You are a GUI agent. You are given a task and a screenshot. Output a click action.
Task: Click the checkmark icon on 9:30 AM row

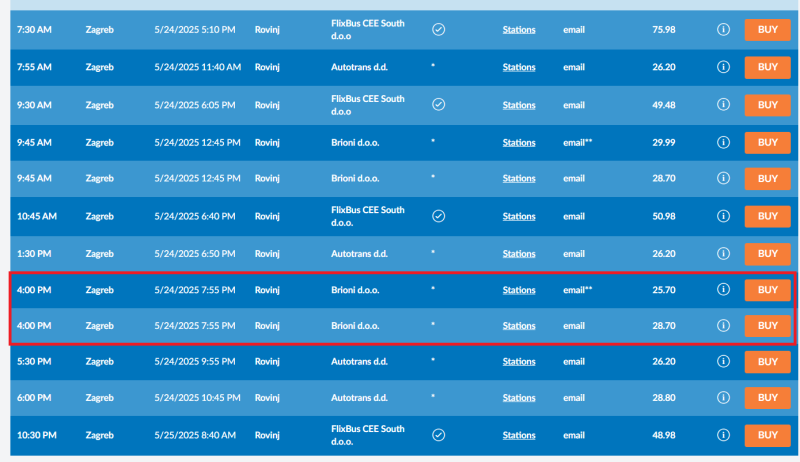[x=438, y=105]
